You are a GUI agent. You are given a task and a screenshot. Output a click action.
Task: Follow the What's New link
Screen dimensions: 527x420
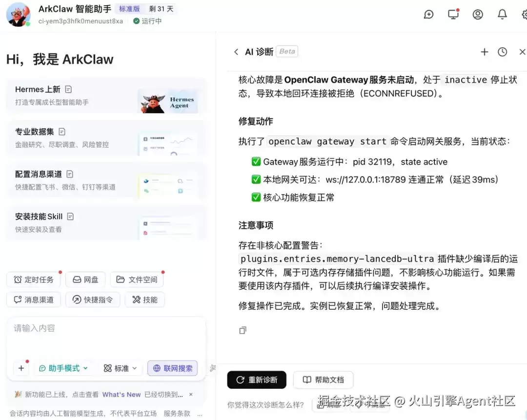pyautogui.click(x=122, y=395)
